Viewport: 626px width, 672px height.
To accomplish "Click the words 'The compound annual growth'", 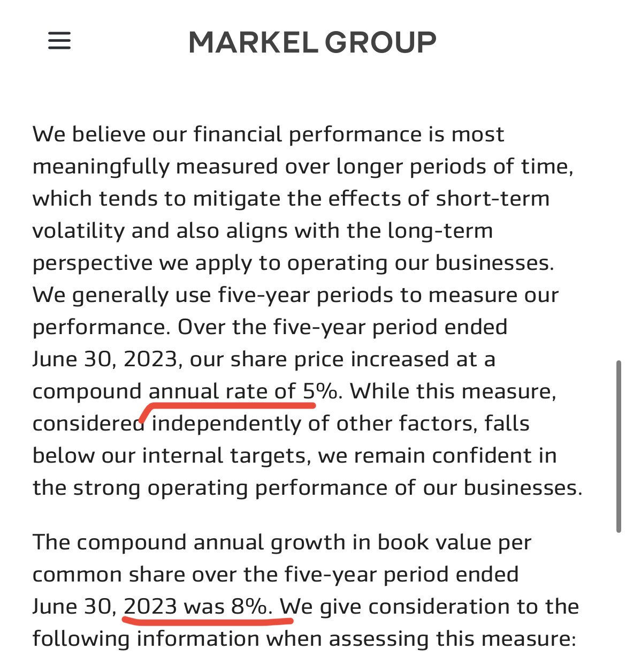I will (x=189, y=542).
